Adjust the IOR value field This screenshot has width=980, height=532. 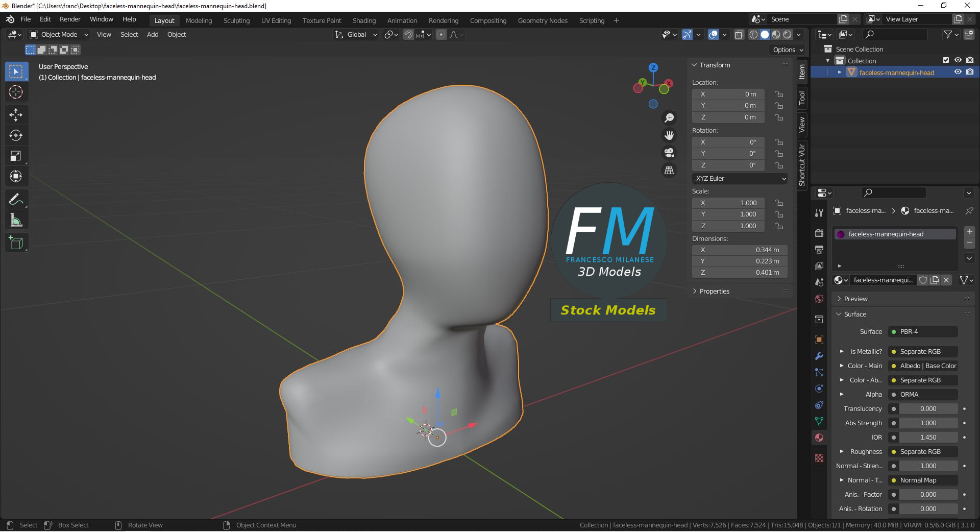click(928, 438)
